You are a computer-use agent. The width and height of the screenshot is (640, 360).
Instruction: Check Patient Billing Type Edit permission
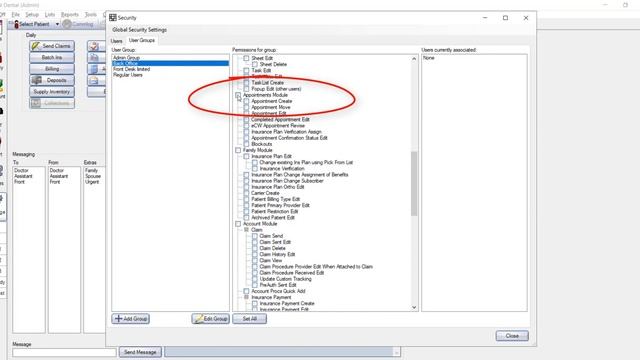(x=246, y=199)
